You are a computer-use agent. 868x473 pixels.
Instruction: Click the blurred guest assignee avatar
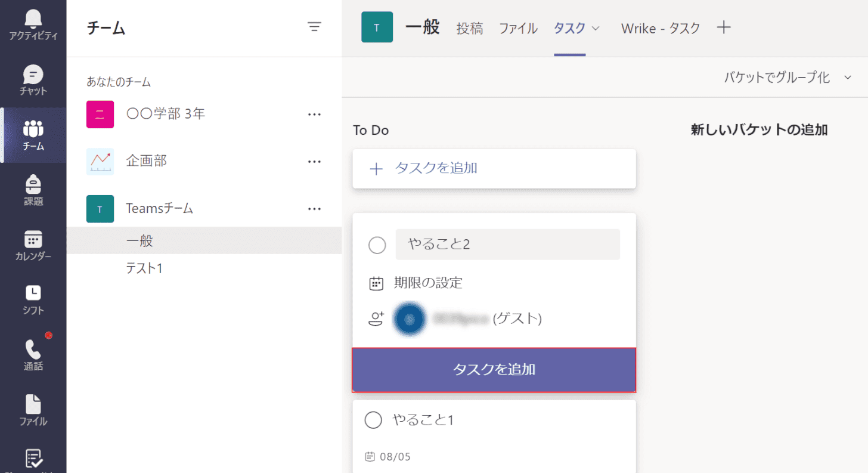pyautogui.click(x=409, y=319)
